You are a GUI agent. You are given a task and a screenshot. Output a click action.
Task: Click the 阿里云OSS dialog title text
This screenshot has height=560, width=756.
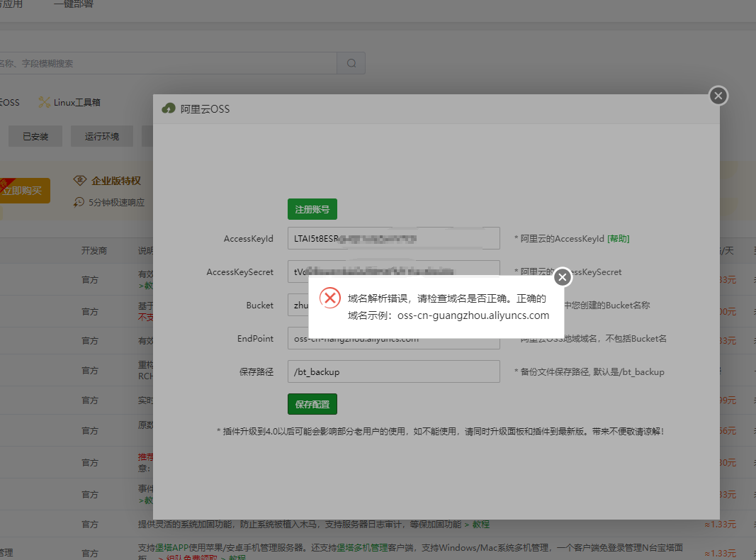[205, 109]
